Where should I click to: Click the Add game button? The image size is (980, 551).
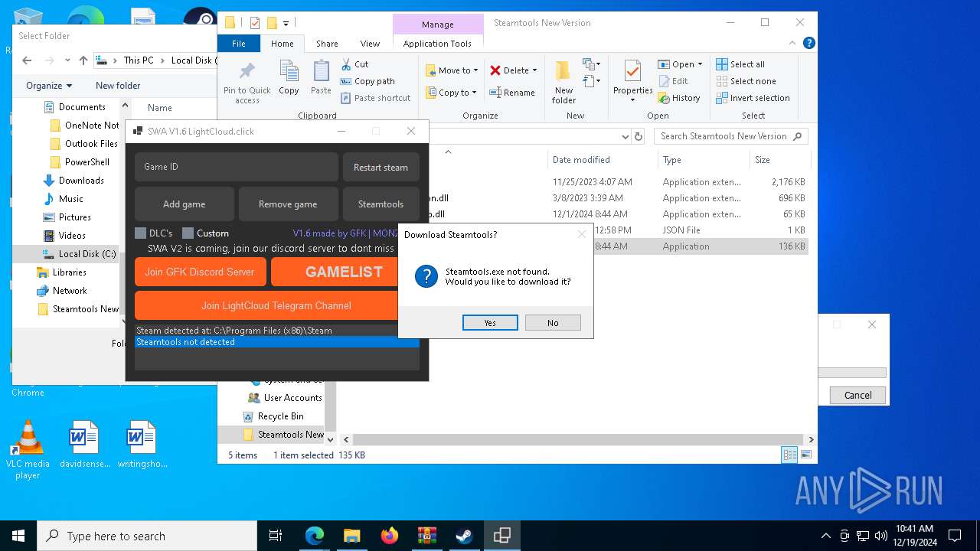184,204
